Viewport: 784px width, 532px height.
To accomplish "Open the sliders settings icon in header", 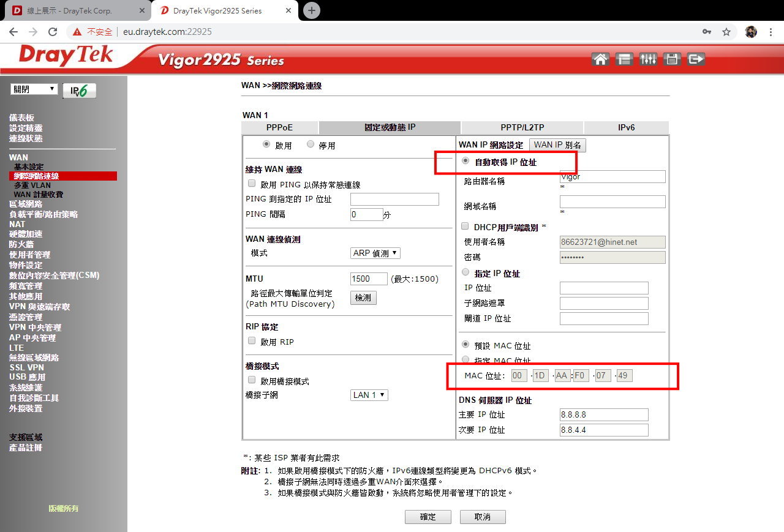I will click(647, 59).
